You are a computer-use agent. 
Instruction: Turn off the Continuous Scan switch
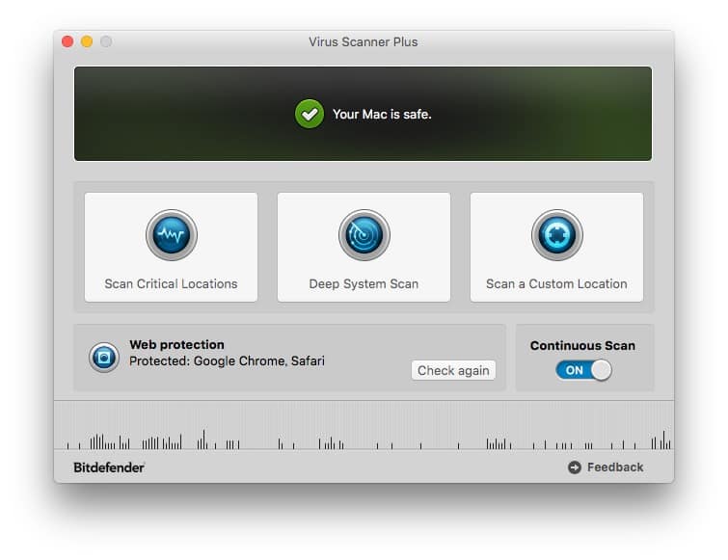point(582,370)
